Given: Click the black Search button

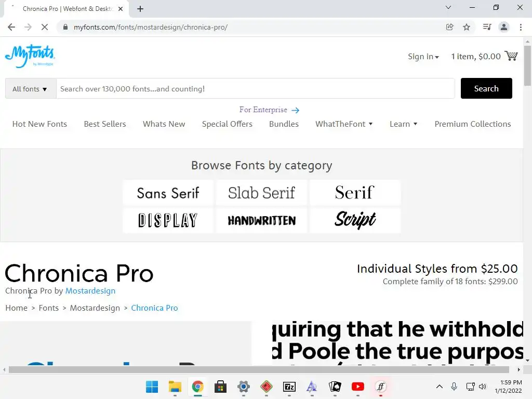Looking at the screenshot, I should click(x=486, y=88).
